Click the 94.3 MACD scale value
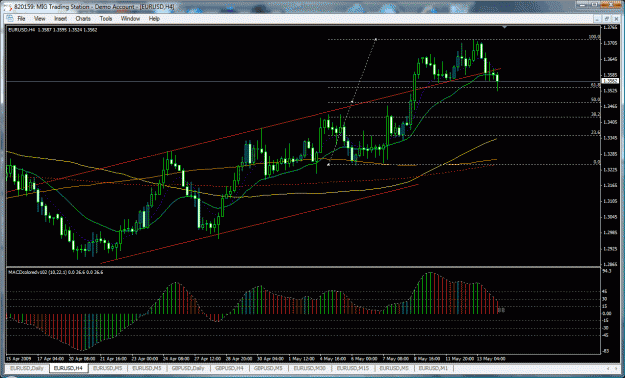625x378 pixels. tap(607, 271)
